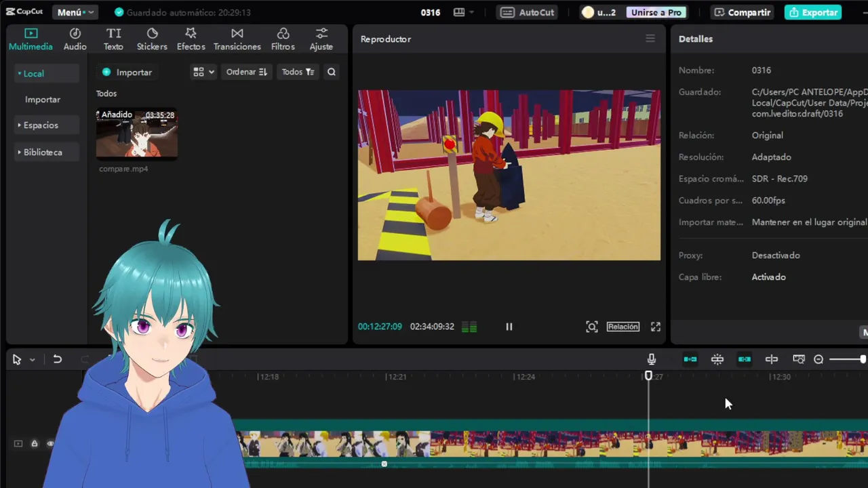Hide the main video track
The width and height of the screenshot is (868, 488).
[x=50, y=443]
